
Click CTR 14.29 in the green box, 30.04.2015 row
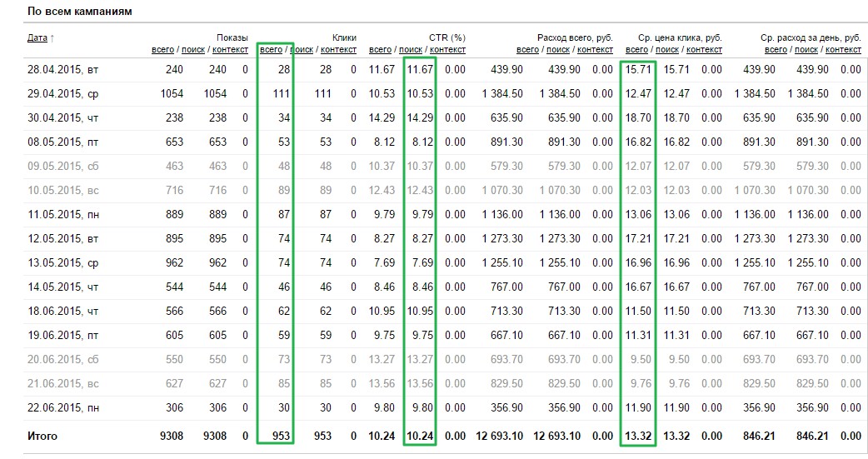pyautogui.click(x=420, y=118)
